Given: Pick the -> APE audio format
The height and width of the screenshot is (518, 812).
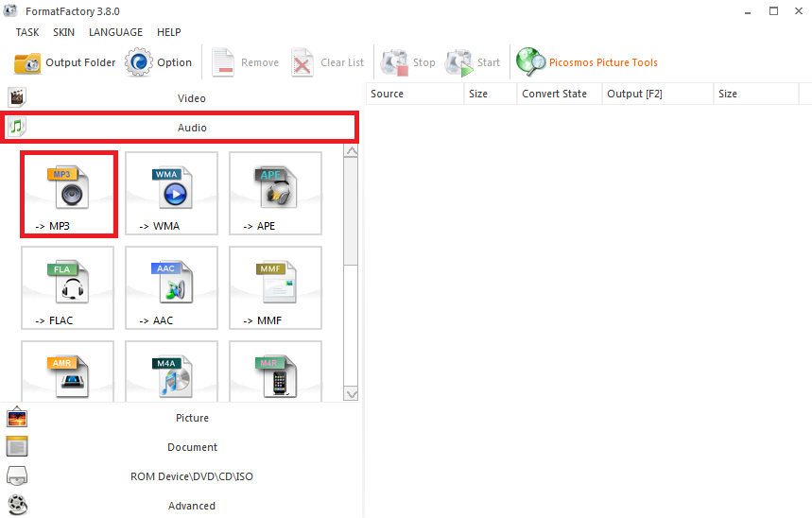Looking at the screenshot, I should [275, 193].
